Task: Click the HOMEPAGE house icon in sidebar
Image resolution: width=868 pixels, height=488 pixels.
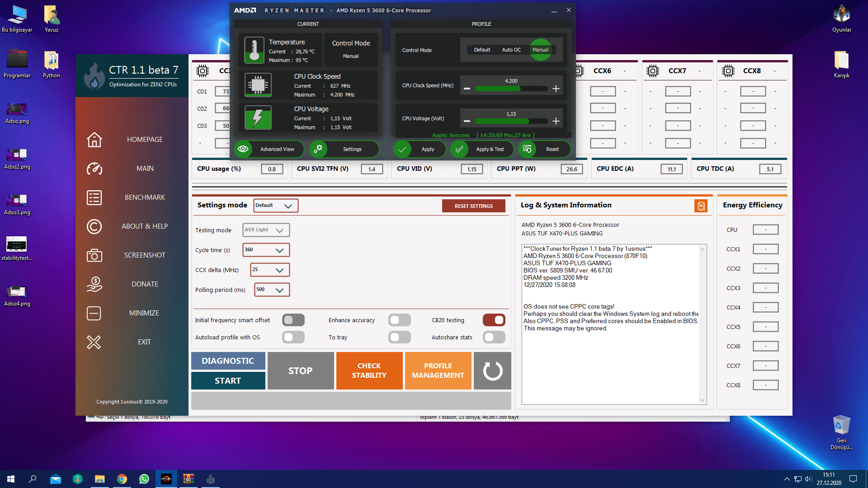Action: [94, 140]
